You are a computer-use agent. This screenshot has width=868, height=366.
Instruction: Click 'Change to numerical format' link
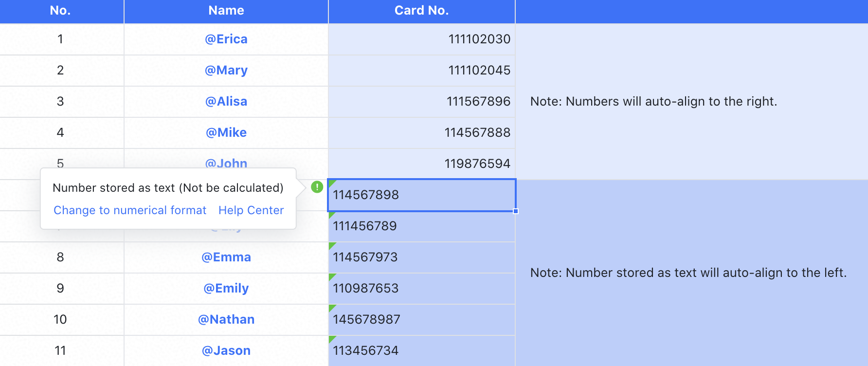(130, 210)
